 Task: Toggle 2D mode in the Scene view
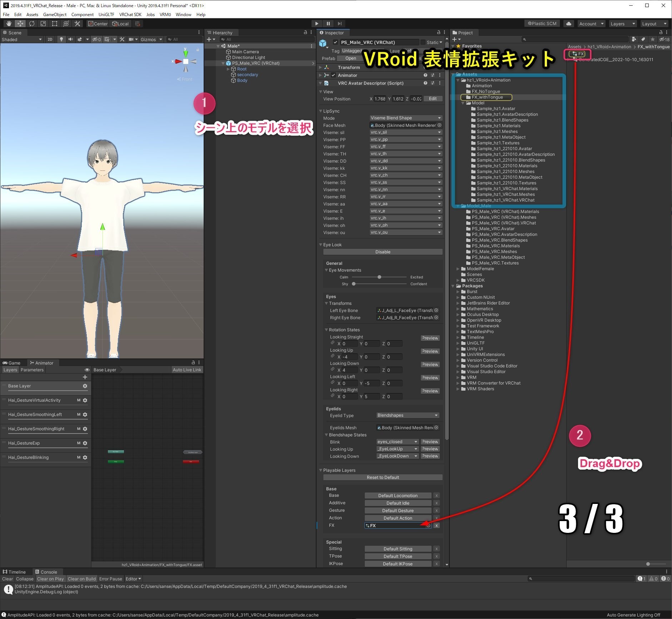click(50, 39)
